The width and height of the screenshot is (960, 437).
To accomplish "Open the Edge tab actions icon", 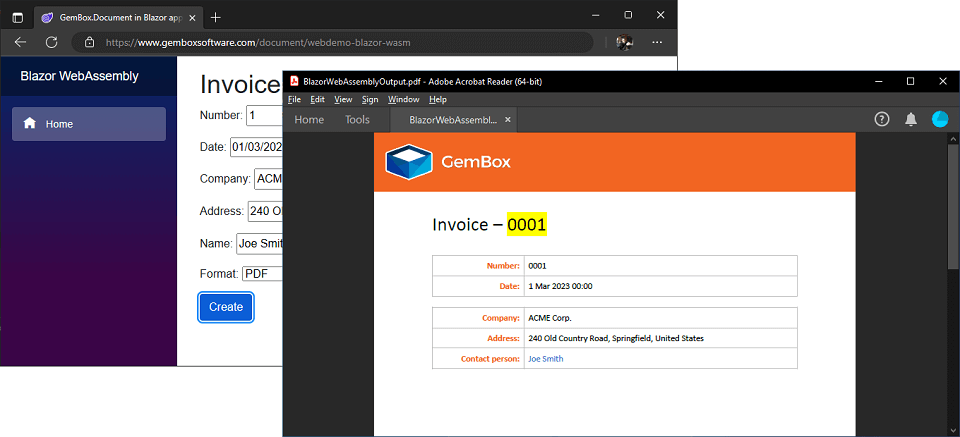I will point(17,17).
